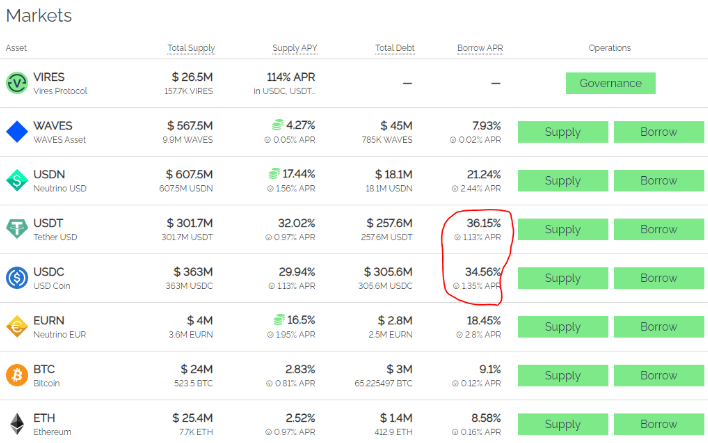
Task: Click the 9.1% BTC borrow APR
Action: coord(490,369)
